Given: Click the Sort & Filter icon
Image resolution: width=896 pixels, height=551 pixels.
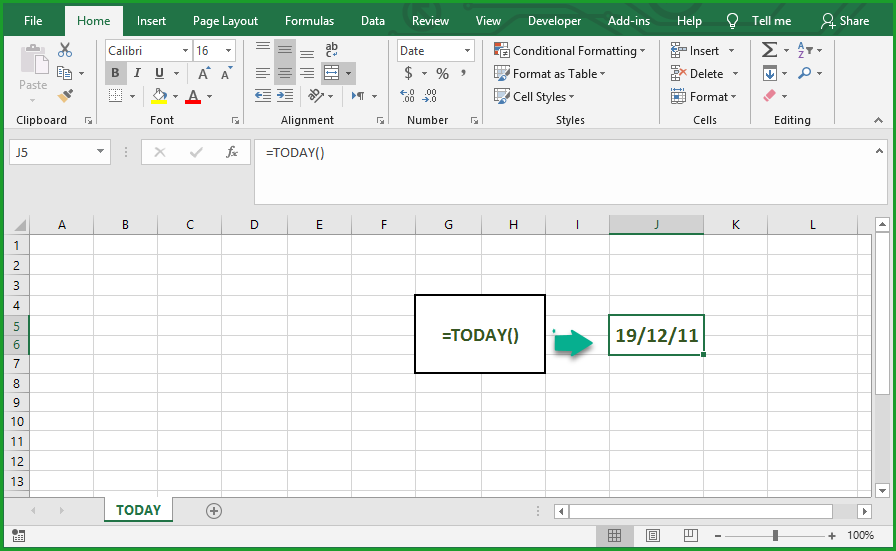Looking at the screenshot, I should [x=805, y=50].
